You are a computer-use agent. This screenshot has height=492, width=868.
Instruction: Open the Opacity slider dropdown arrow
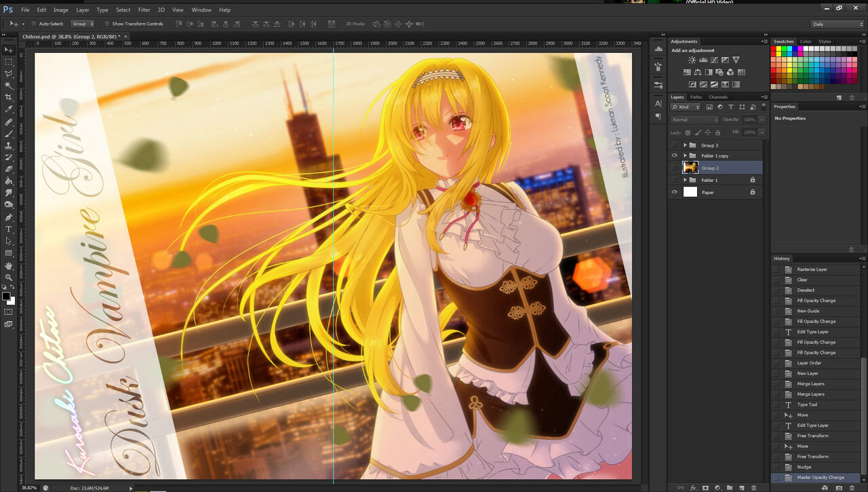[762, 119]
